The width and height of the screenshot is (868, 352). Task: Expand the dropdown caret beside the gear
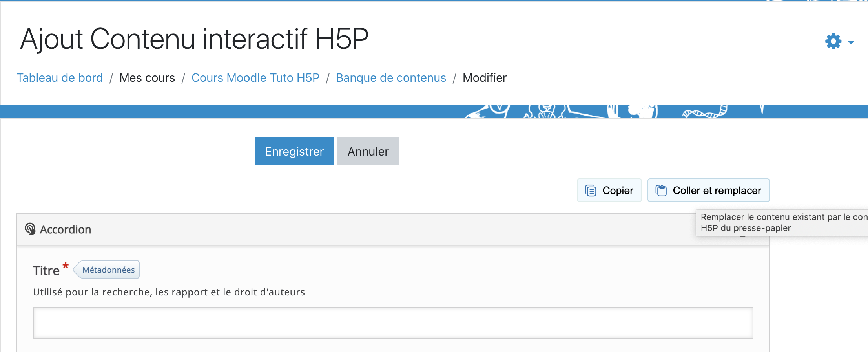coord(851,42)
